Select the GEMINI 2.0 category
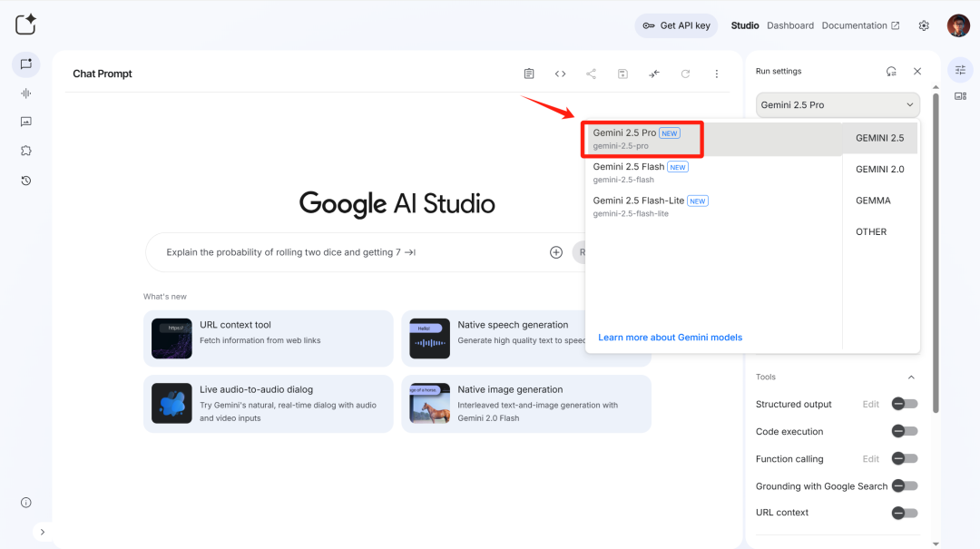 tap(879, 170)
